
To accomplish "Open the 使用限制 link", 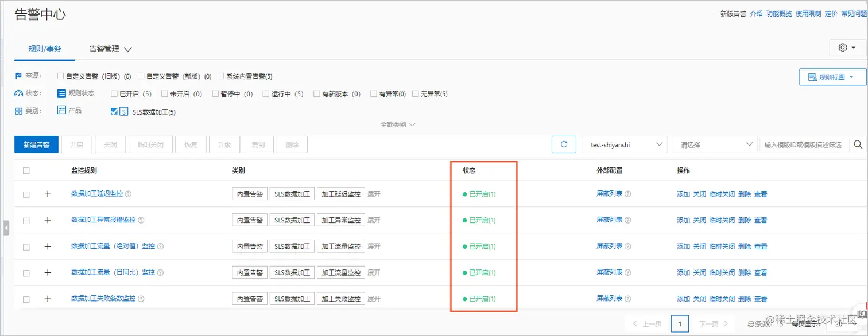I will coord(808,14).
